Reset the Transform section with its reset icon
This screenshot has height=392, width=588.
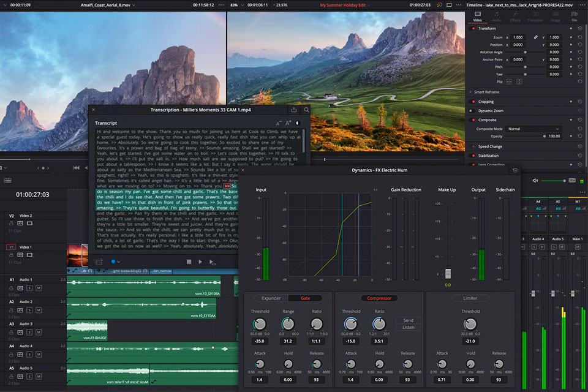pyautogui.click(x=580, y=29)
